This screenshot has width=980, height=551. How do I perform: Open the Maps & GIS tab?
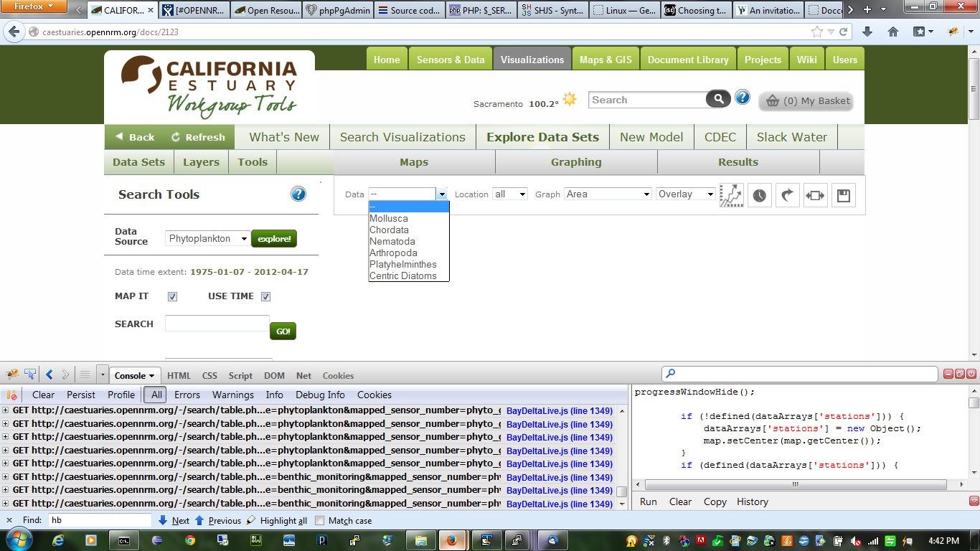tap(606, 60)
